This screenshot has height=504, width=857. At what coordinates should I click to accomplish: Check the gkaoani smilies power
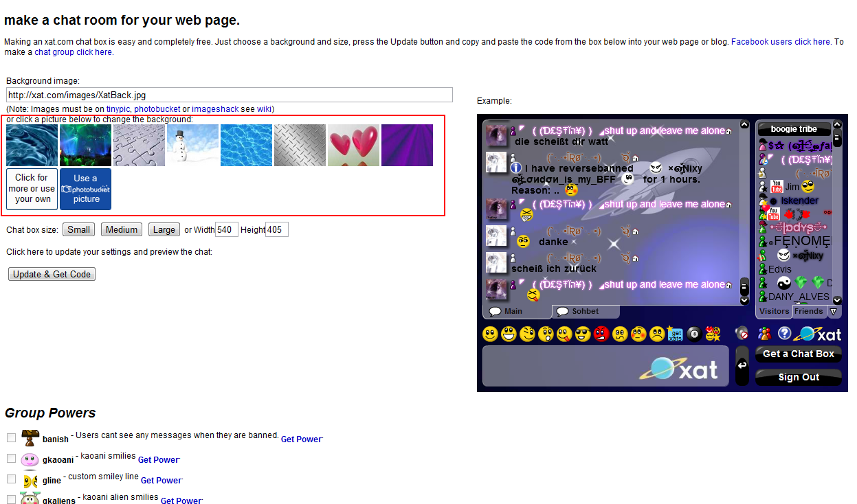[11, 459]
